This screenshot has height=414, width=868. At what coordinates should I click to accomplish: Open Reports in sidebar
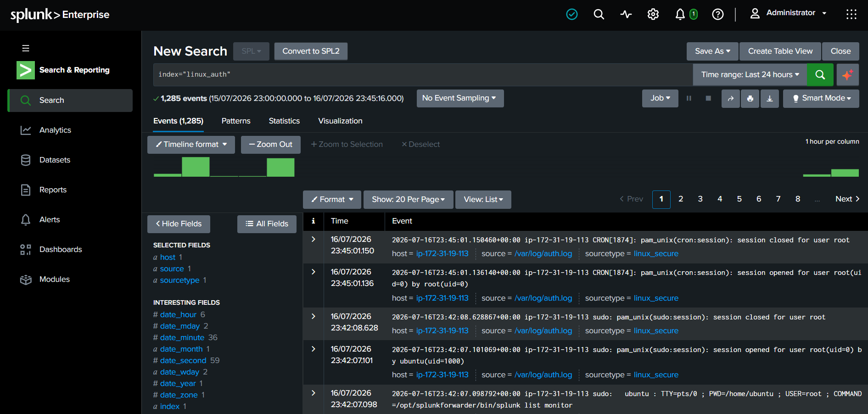click(x=70, y=190)
